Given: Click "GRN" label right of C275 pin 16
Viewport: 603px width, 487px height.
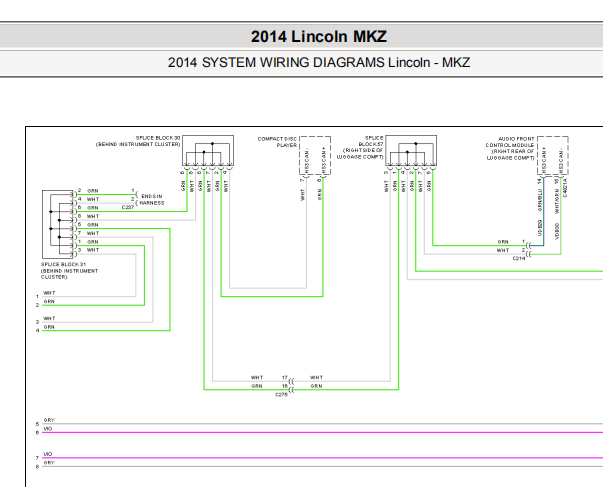Looking at the screenshot, I should click(316, 386).
